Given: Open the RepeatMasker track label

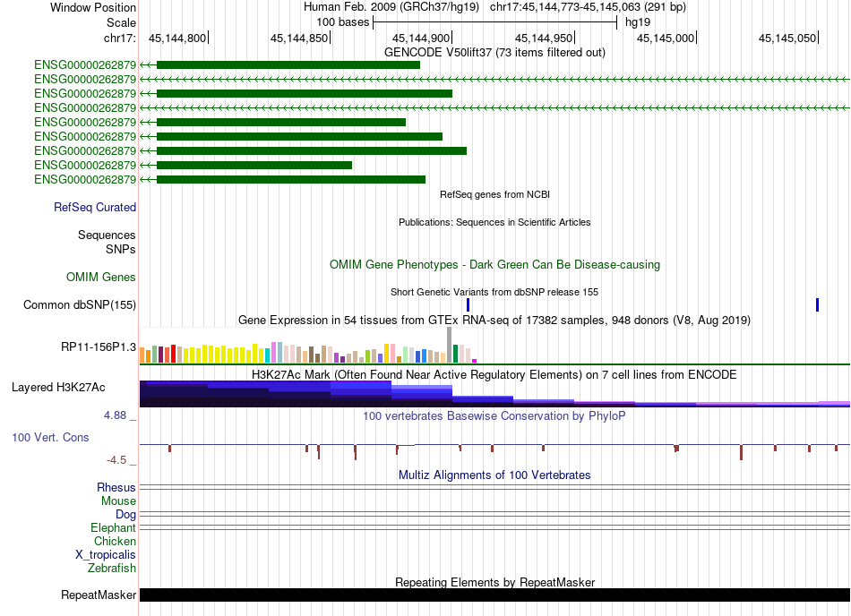Looking at the screenshot, I should pos(99,595).
